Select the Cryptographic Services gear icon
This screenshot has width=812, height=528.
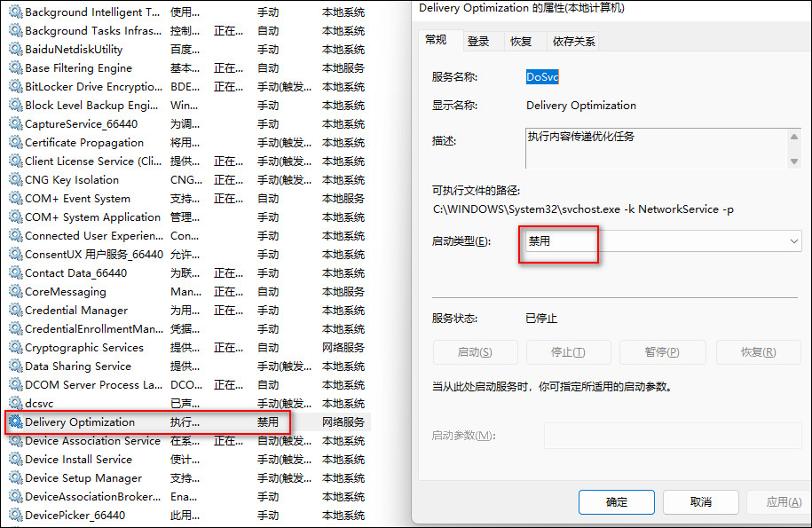point(16,347)
